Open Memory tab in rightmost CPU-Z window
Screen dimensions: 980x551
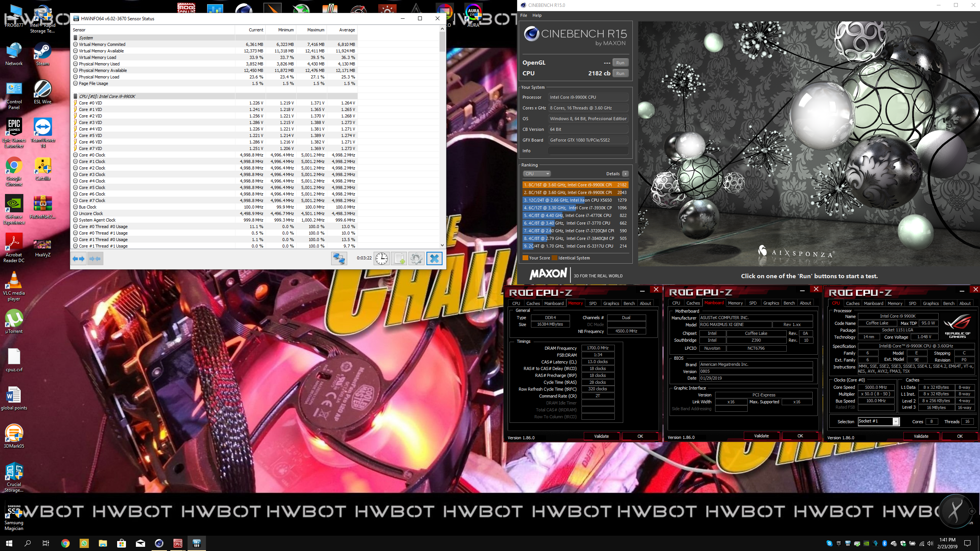(x=895, y=303)
